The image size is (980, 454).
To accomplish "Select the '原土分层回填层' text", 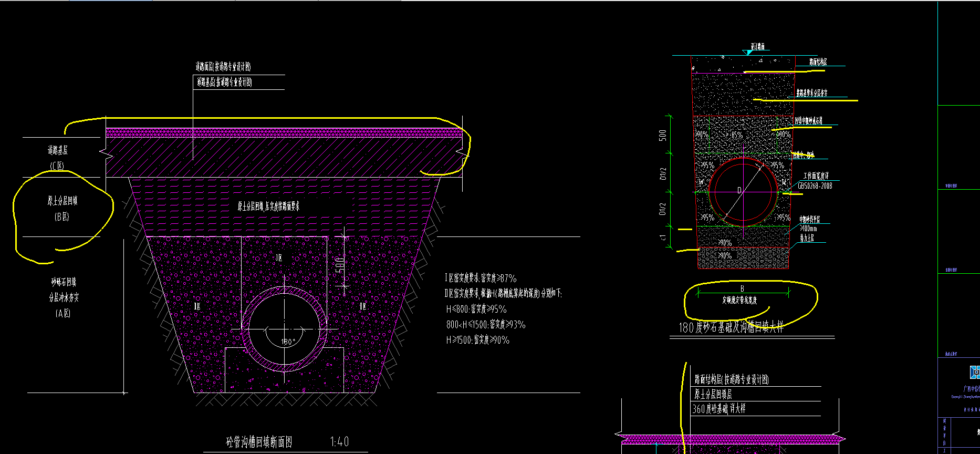I will coord(713,394).
